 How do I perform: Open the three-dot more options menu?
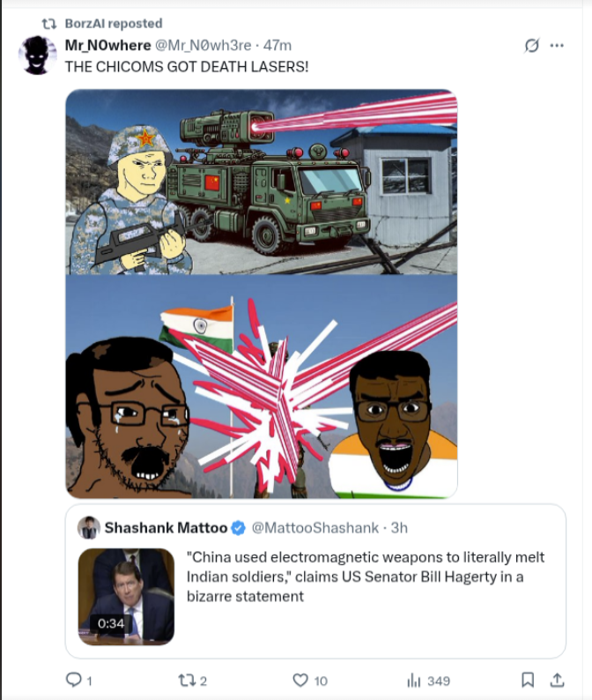point(557,45)
